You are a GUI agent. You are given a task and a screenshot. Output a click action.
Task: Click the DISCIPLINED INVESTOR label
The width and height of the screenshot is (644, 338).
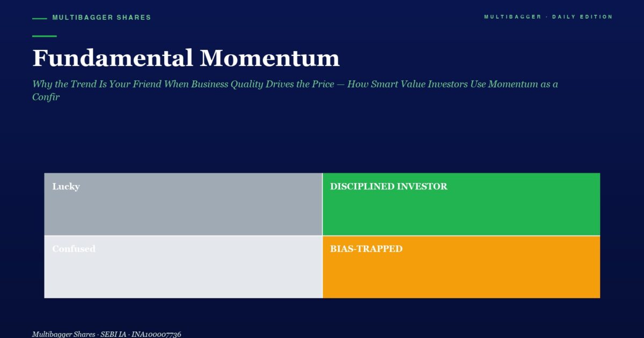tap(389, 187)
